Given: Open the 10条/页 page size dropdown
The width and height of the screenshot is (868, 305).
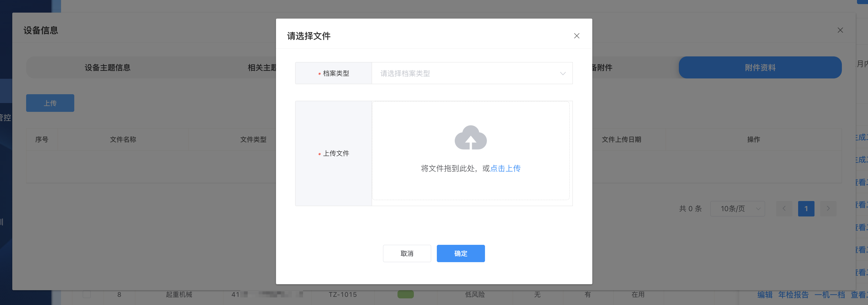Looking at the screenshot, I should pos(737,209).
